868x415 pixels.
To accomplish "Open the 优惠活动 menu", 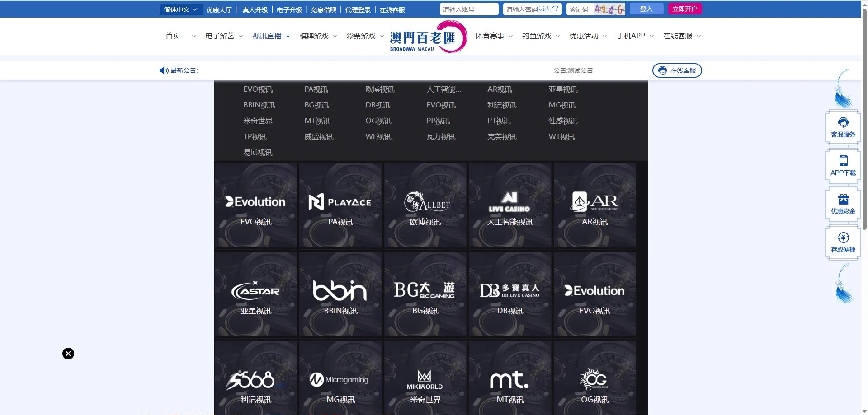I will [x=584, y=36].
